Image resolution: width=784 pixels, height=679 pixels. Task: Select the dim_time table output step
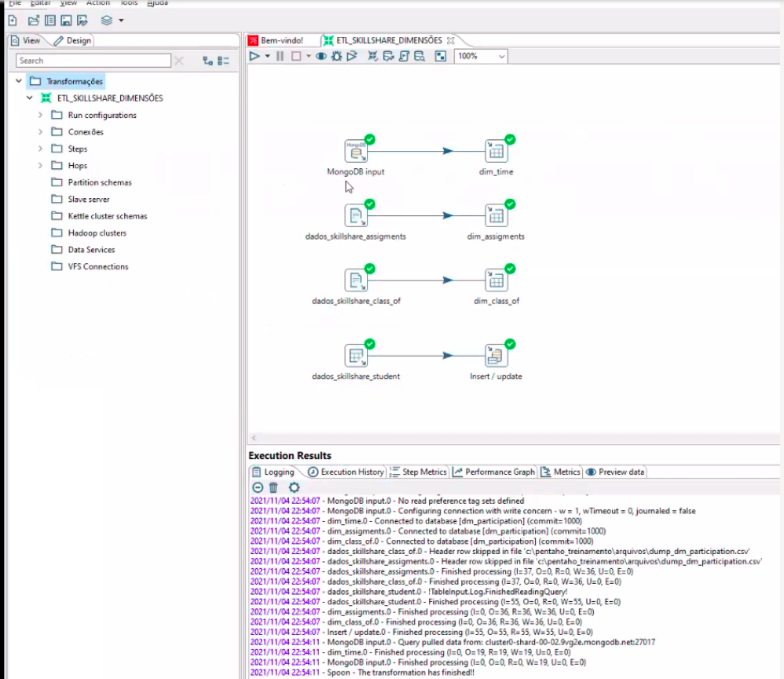(x=496, y=151)
